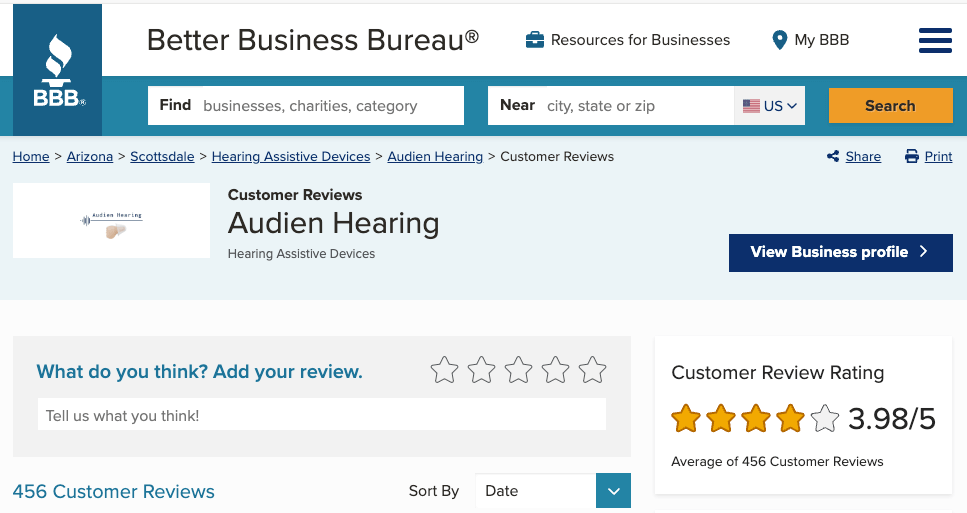Click the Print printer icon
This screenshot has height=513, width=967.
coord(911,156)
